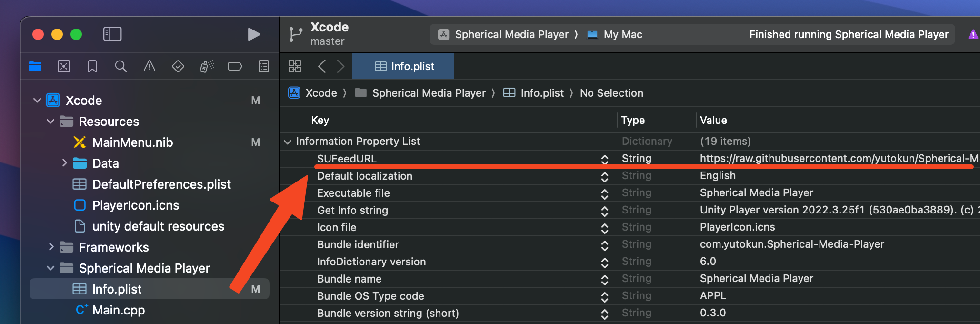Open the Issue navigator warning icon
The height and width of the screenshot is (324, 980).
coord(150,66)
